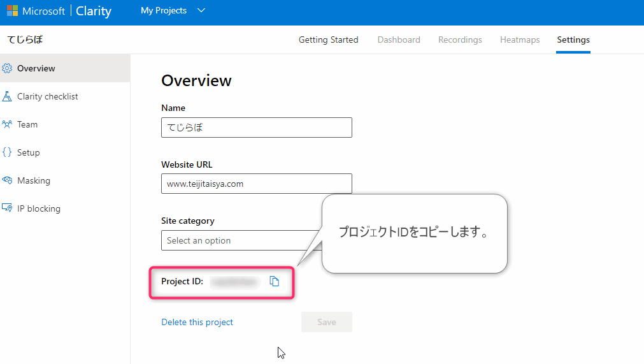Click the Team people icon
Viewport: 644px width, 364px height.
(x=7, y=124)
